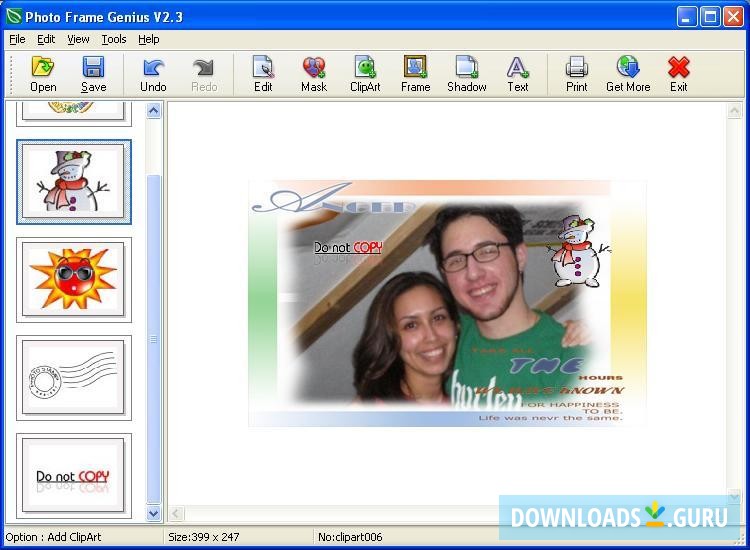750x550 pixels.
Task: Undo the last action
Action: [x=153, y=74]
